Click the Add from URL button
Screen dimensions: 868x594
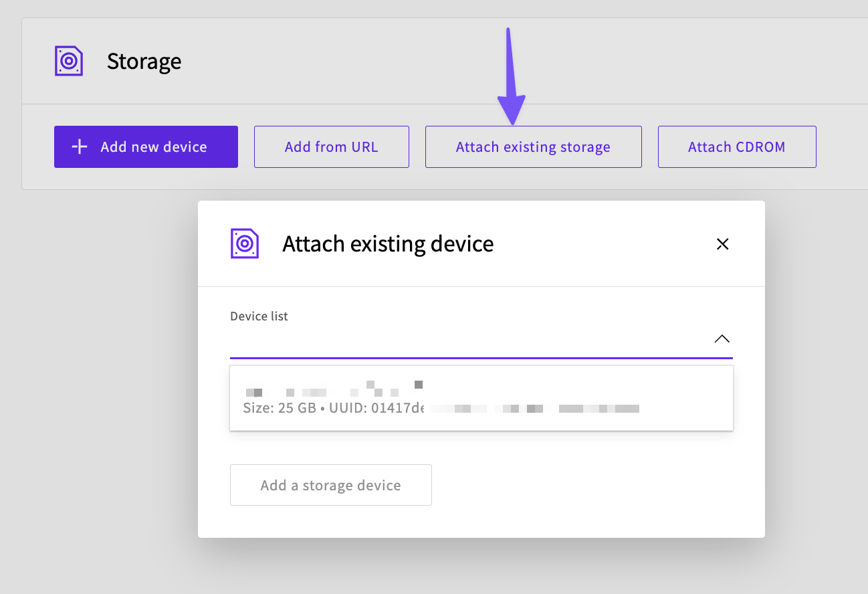(x=332, y=146)
